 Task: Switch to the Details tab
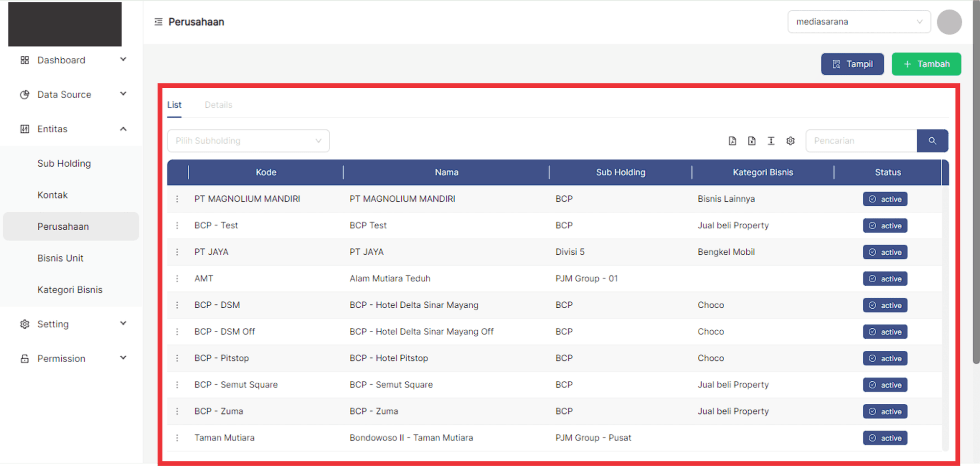tap(218, 105)
